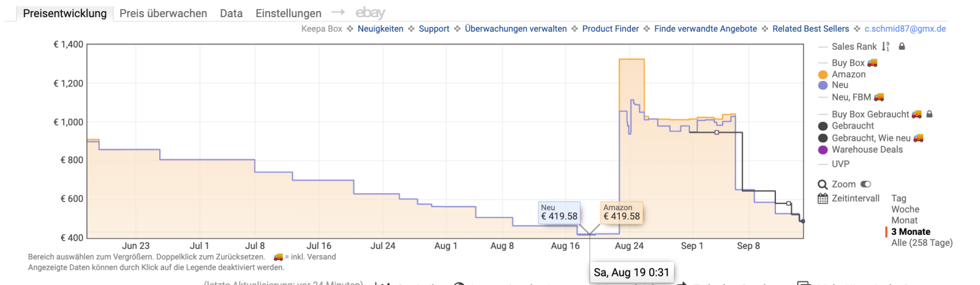Switch to the Preis überwachen tab

click(x=163, y=13)
